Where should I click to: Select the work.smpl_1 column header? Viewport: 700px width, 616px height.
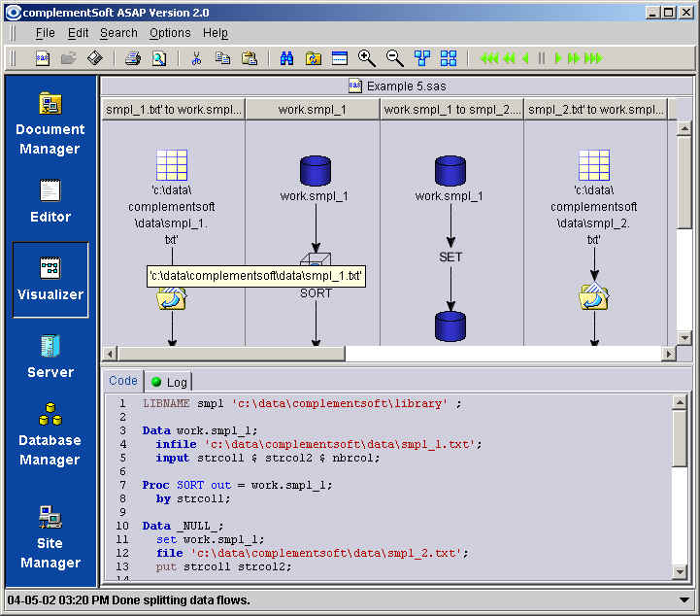[312, 110]
